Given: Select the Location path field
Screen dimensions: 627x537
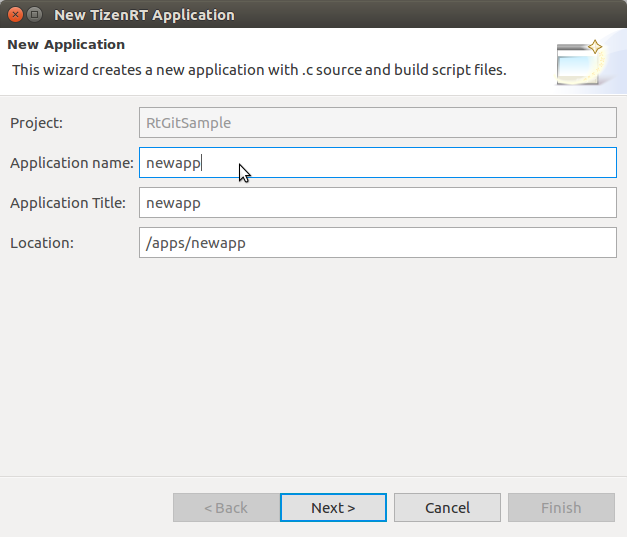Looking at the screenshot, I should coord(377,243).
